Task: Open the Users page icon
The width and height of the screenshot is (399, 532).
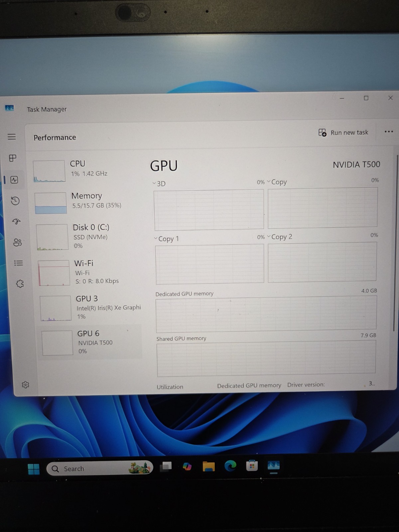Action: pyautogui.click(x=17, y=242)
